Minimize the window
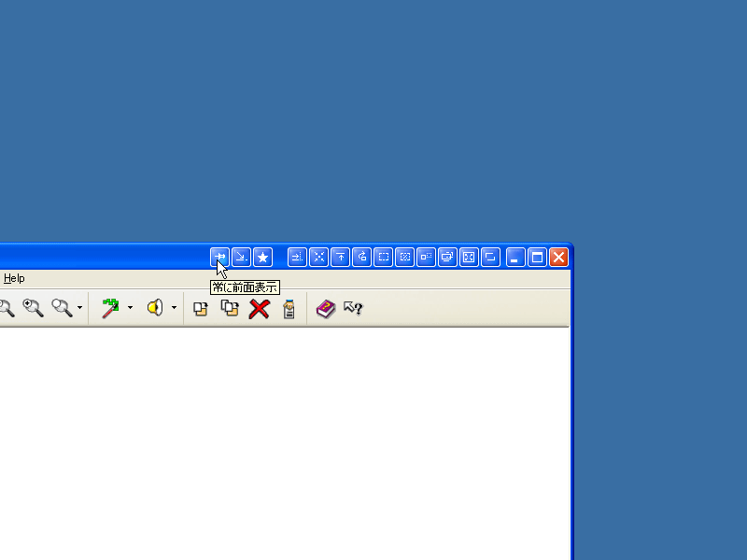The width and height of the screenshot is (747, 560). 515,258
